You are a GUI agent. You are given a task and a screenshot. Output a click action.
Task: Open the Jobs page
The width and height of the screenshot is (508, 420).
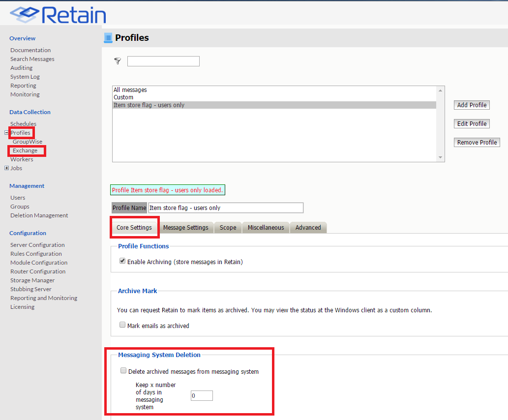click(16, 168)
